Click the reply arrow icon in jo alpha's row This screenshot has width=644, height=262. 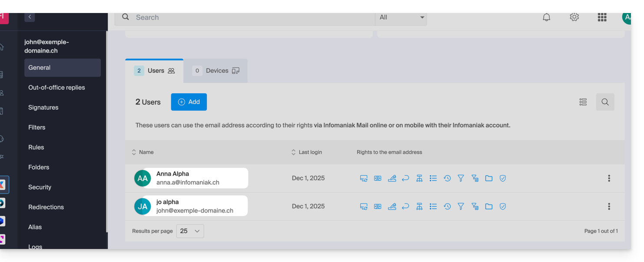coord(405,206)
